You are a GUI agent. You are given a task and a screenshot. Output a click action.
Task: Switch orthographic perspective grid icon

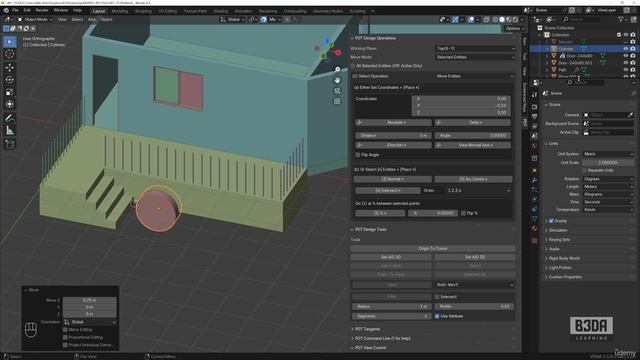coord(337,101)
